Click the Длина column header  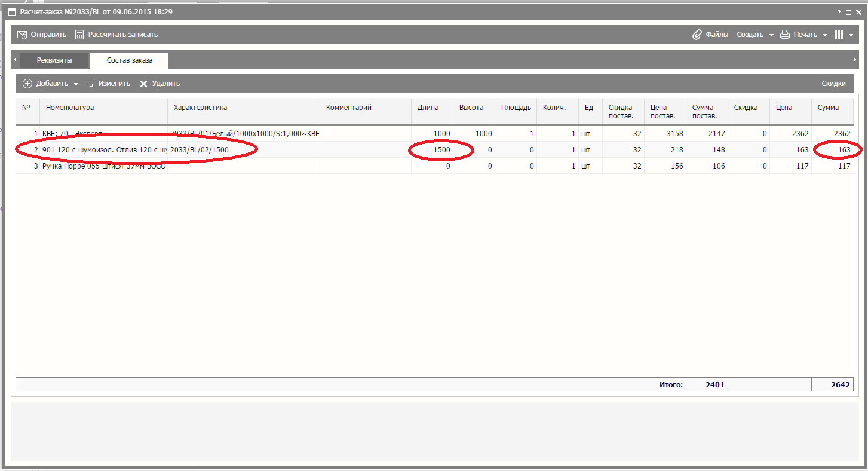coord(432,111)
